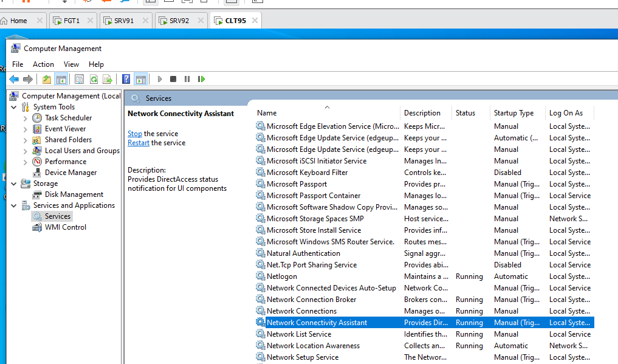This screenshot has height=364, width=618.
Task: Close the SRV92 tab
Action: pyautogui.click(x=201, y=21)
